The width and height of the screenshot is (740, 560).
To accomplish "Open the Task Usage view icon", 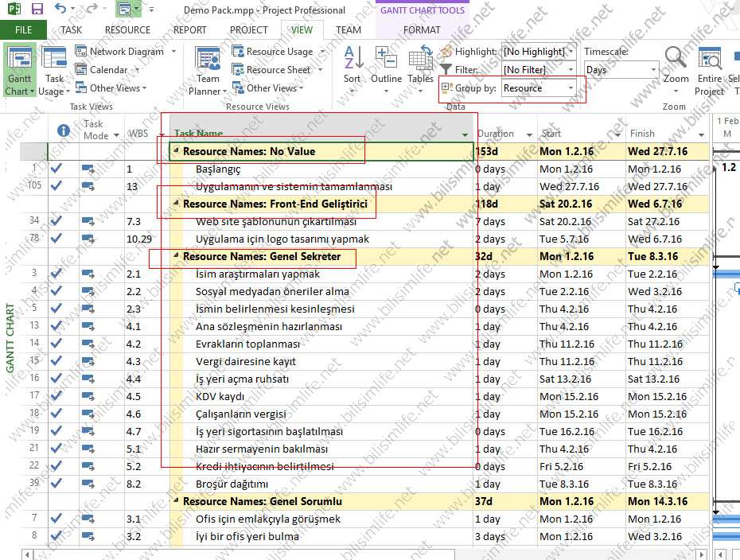I will pos(54,59).
